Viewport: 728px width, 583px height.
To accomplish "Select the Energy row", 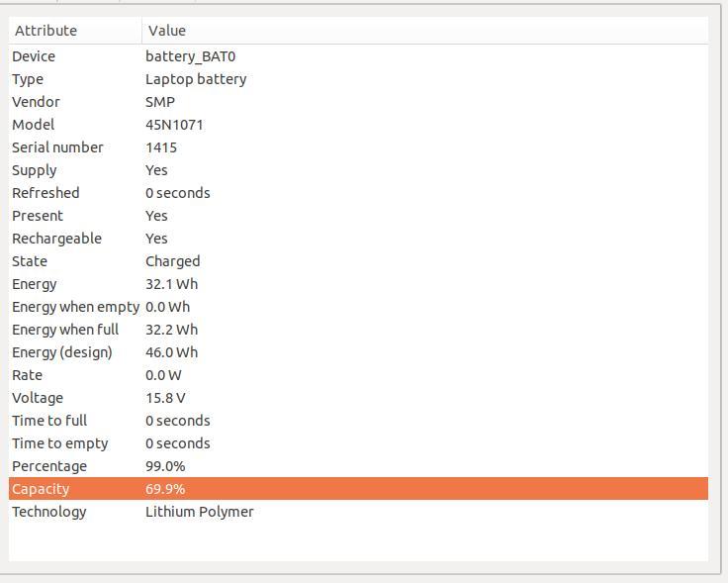I will 358,284.
